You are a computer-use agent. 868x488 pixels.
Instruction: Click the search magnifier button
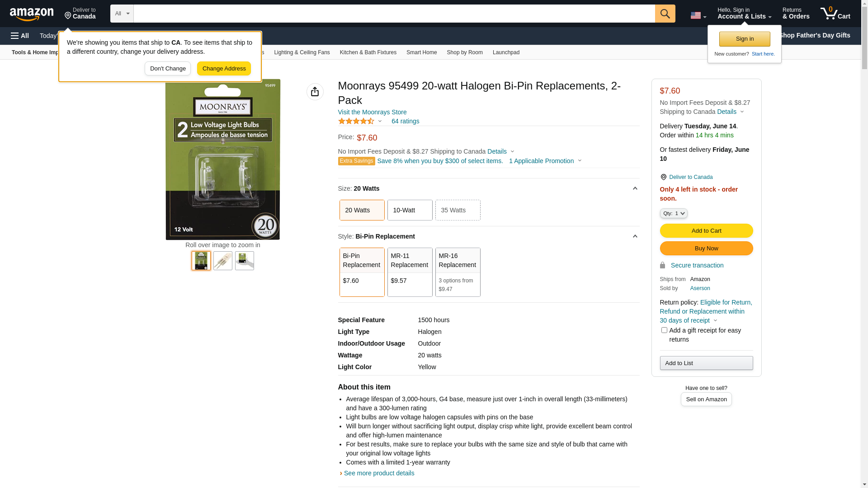pos(665,14)
